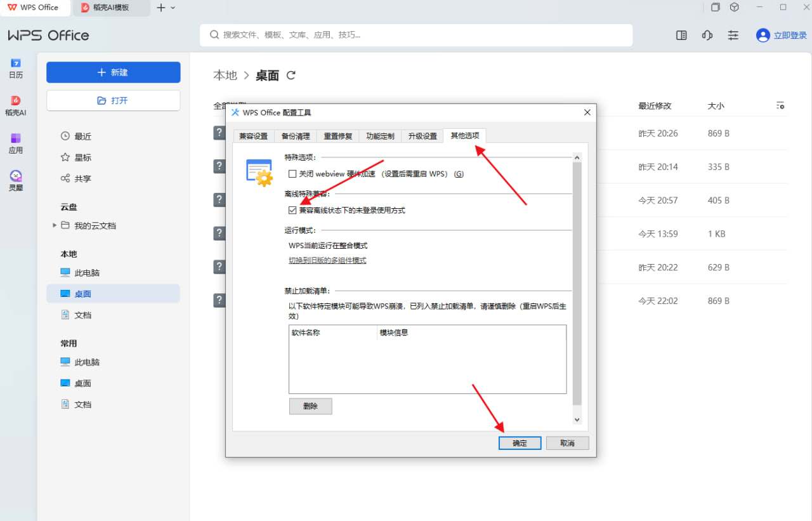The height and width of the screenshot is (521, 812).
Task: Open 最近 recent files
Action: [114, 136]
